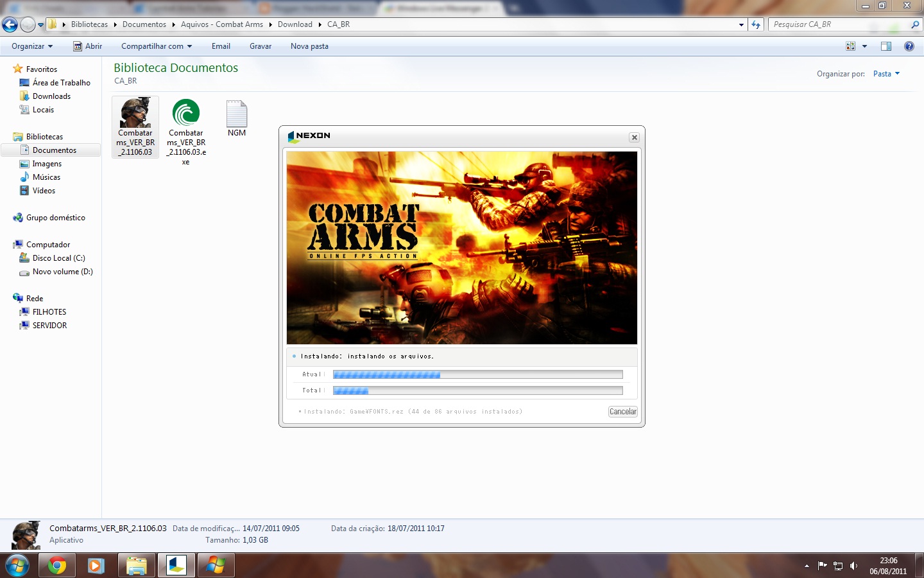924x578 pixels.
Task: Launch Google Chrome from the taskbar
Action: 56,565
